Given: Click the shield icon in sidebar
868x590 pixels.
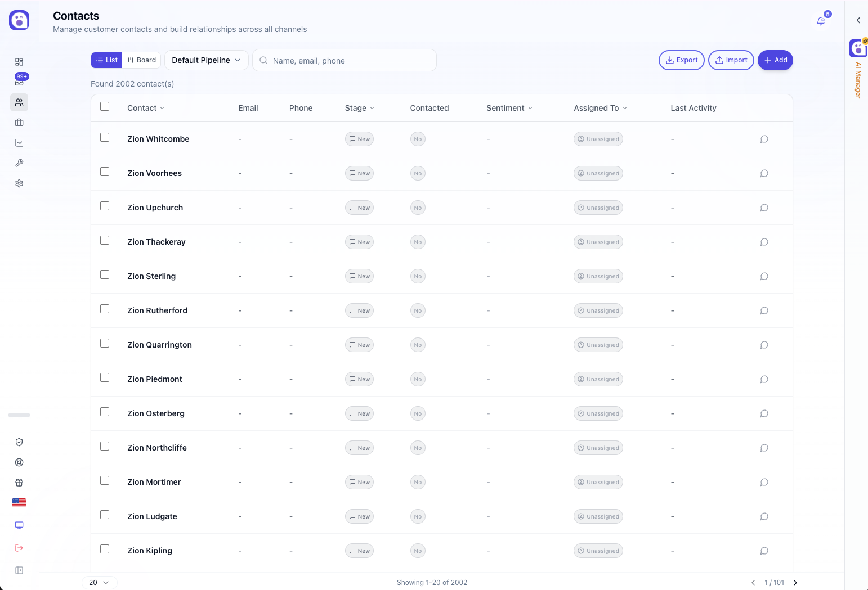Looking at the screenshot, I should pyautogui.click(x=19, y=442).
